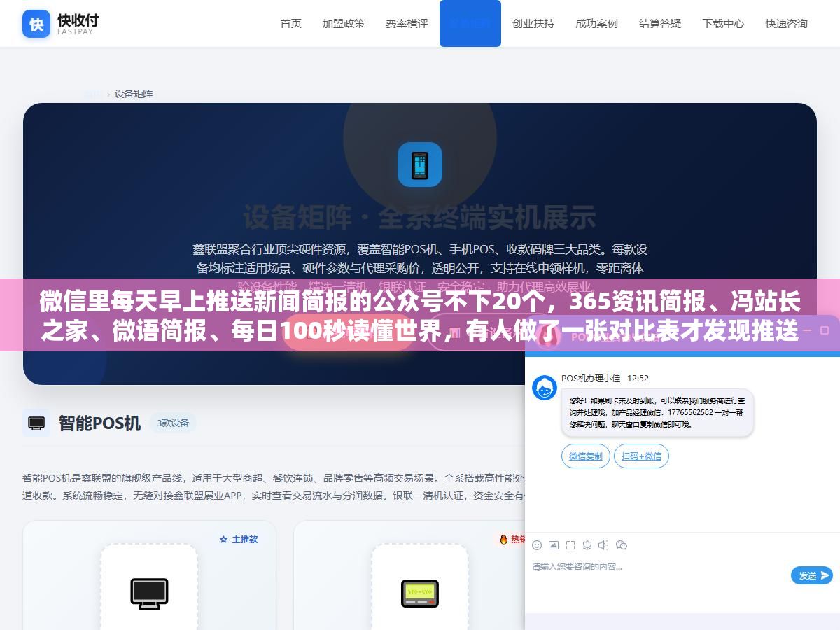The width and height of the screenshot is (840, 630).
Task: Click the monitor icon beside 智能POS机
Action: [x=36, y=423]
